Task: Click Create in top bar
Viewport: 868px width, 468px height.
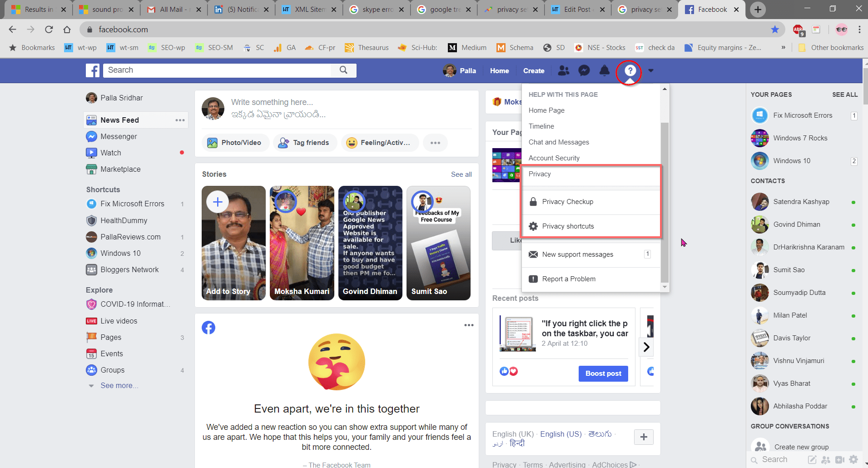Action: tap(534, 71)
